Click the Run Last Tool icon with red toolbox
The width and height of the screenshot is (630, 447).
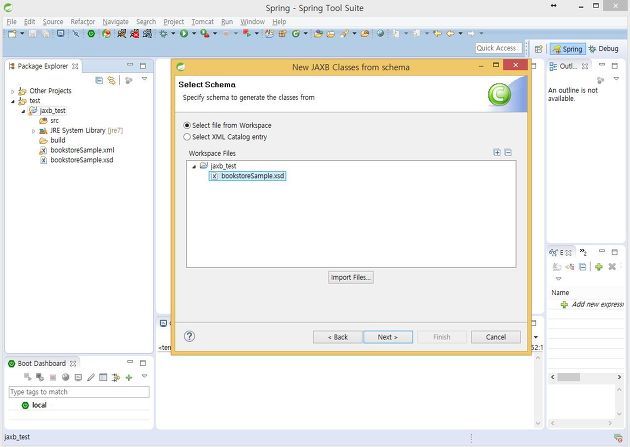[x=205, y=34]
